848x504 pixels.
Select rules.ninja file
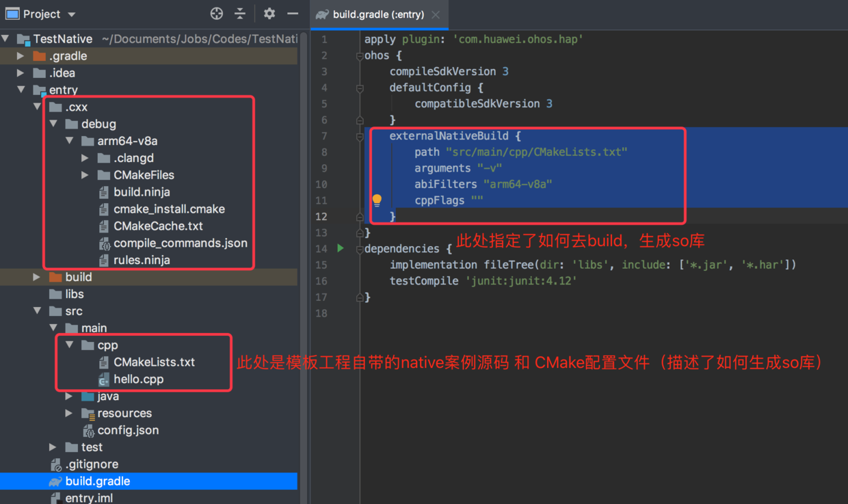142,260
